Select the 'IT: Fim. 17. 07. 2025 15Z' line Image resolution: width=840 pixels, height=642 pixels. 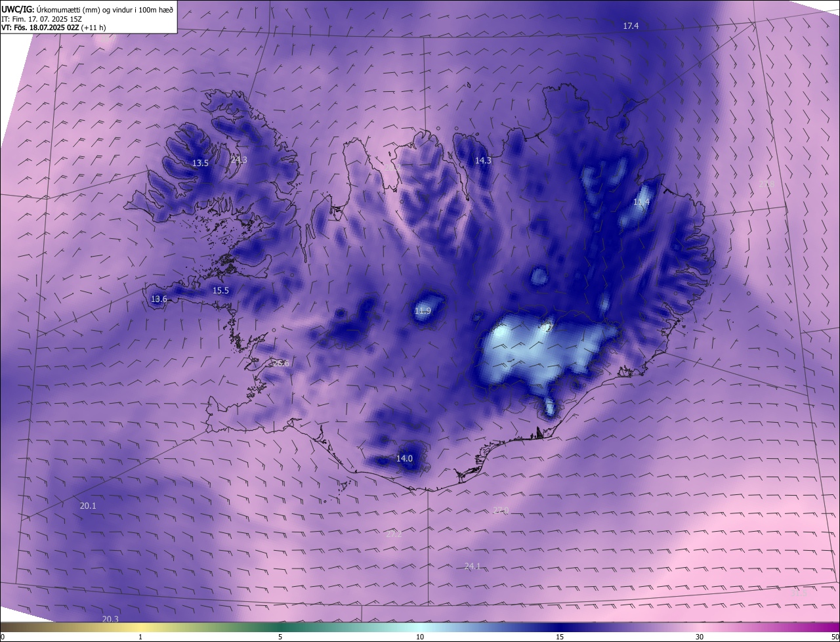(43, 18)
